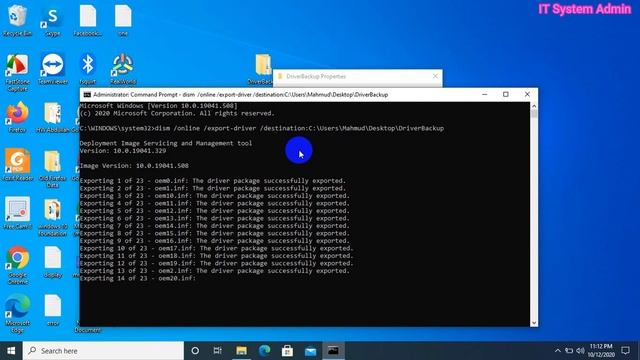This screenshot has height=360, width=640.
Task: Click the Search here taskbar box
Action: pyautogui.click(x=103, y=351)
